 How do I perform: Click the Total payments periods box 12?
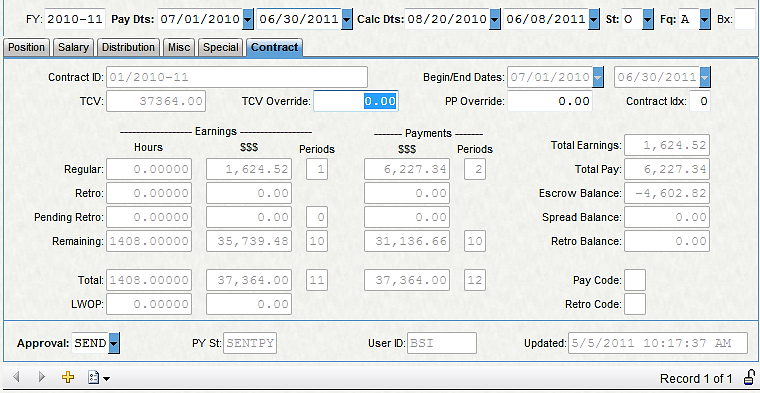tap(475, 280)
